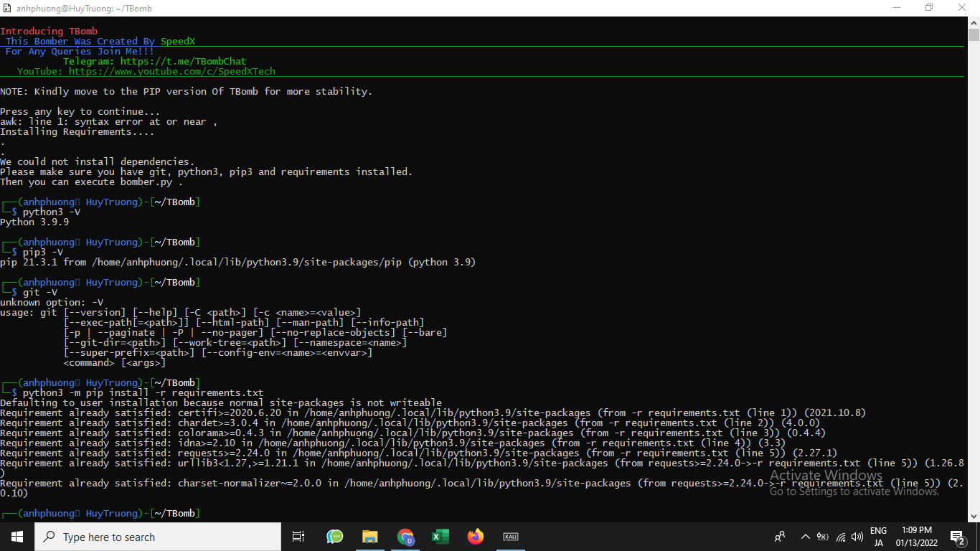Open battery status from the system tray
Screen dimensions: 980x551
[822, 536]
